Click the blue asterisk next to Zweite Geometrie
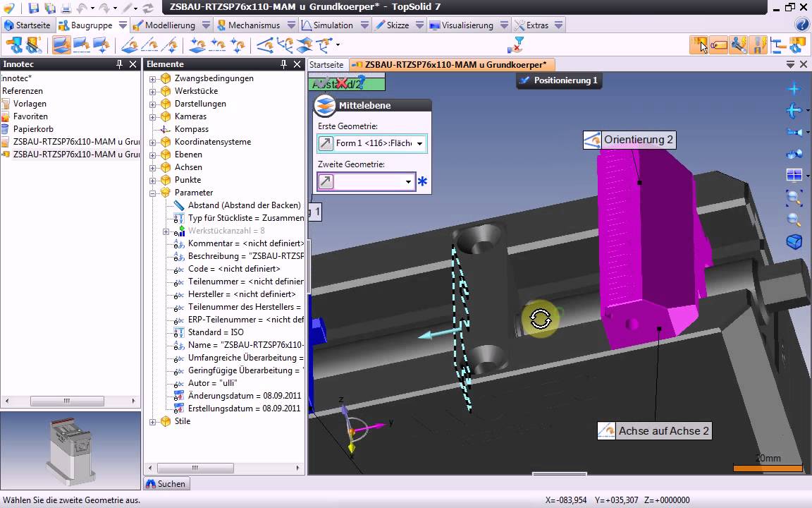This screenshot has width=812, height=508. tap(422, 182)
